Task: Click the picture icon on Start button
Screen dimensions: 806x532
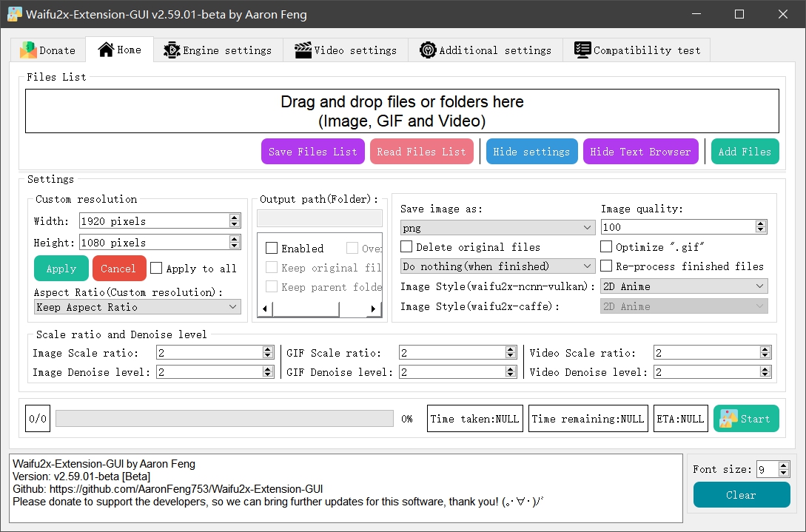Action: tap(728, 418)
